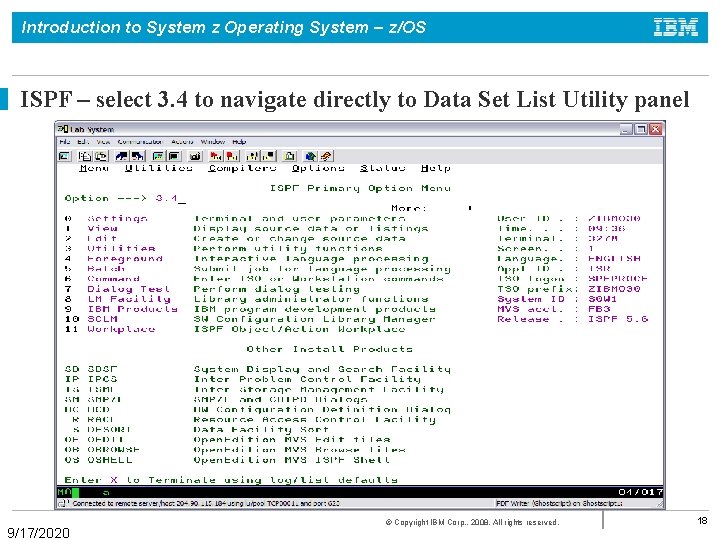Select R RACF option

pyautogui.click(x=101, y=420)
